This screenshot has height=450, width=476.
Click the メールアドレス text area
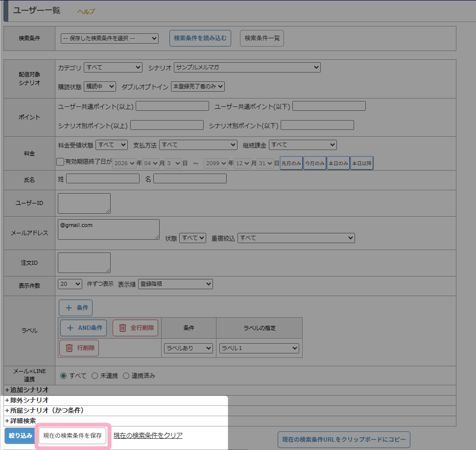108,229
